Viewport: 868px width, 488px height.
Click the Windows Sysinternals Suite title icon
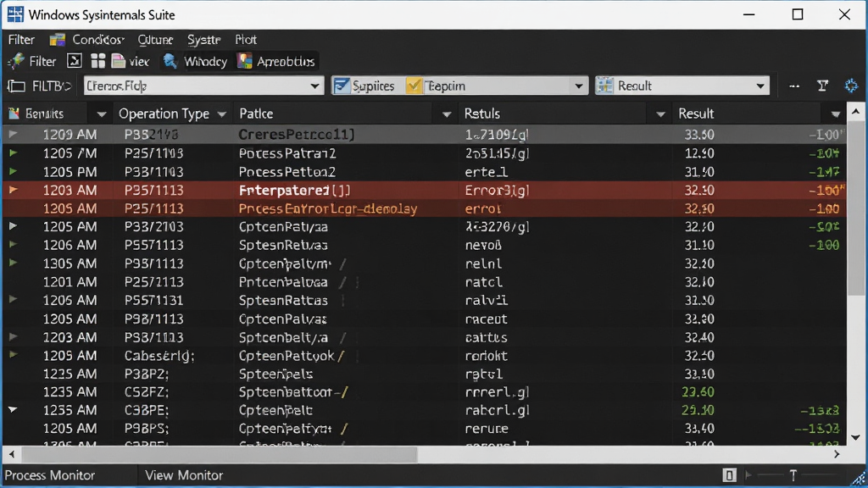[15, 14]
